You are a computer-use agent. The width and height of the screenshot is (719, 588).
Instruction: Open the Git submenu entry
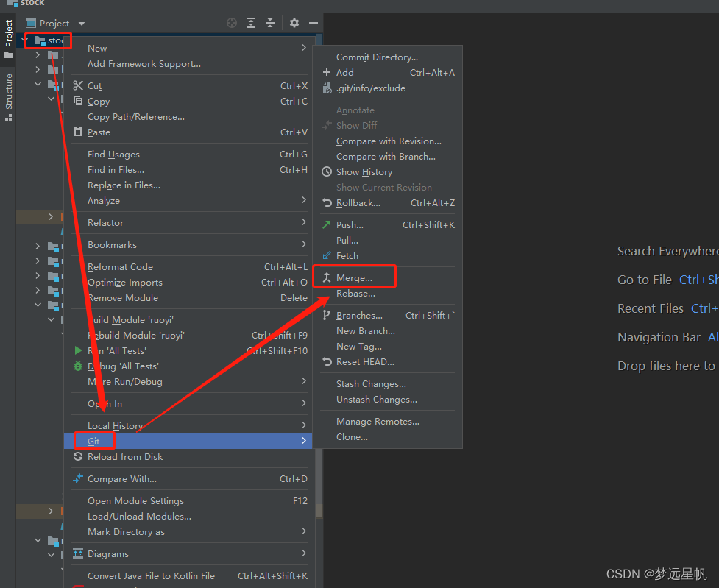188,442
